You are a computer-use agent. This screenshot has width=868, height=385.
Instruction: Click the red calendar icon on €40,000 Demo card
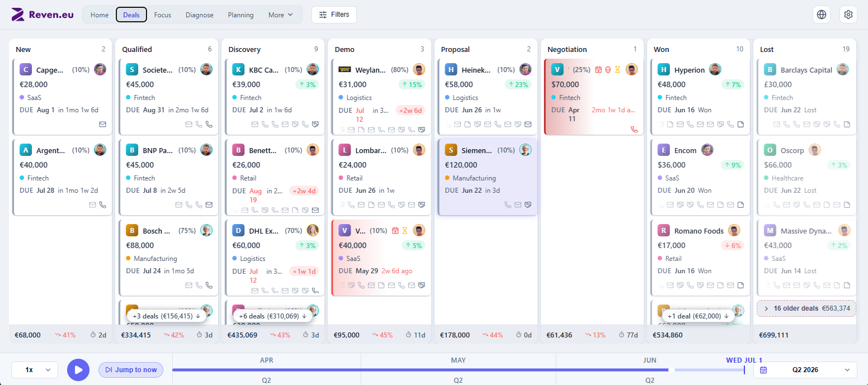(395, 231)
